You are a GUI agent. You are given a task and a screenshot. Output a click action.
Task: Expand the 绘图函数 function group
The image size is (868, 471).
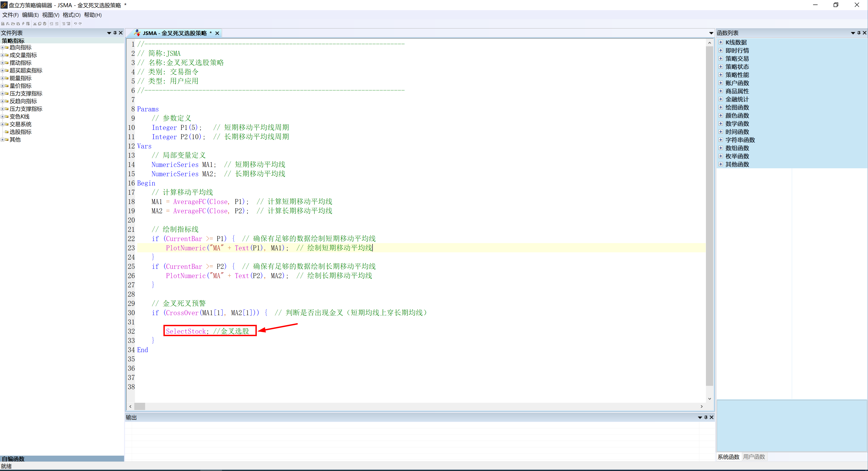pyautogui.click(x=721, y=107)
